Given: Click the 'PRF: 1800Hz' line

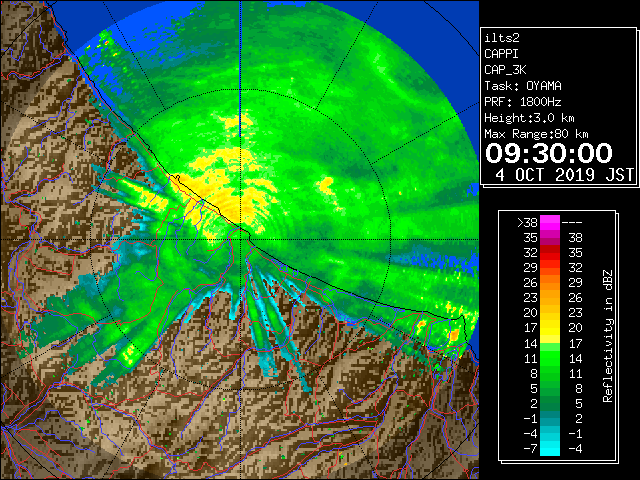Looking at the screenshot, I should (x=523, y=102).
